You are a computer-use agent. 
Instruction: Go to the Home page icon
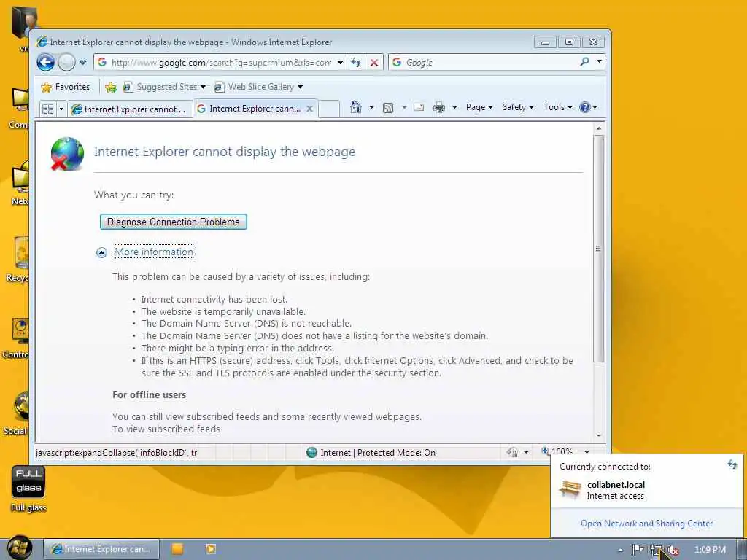(355, 107)
